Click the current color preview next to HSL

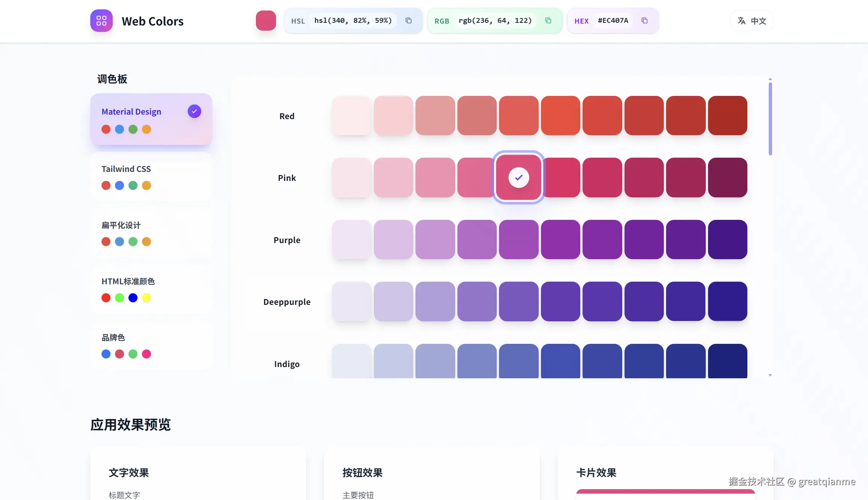pos(266,21)
